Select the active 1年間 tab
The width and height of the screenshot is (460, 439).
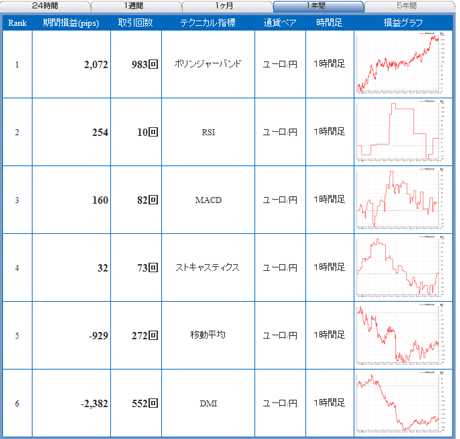(x=318, y=6)
